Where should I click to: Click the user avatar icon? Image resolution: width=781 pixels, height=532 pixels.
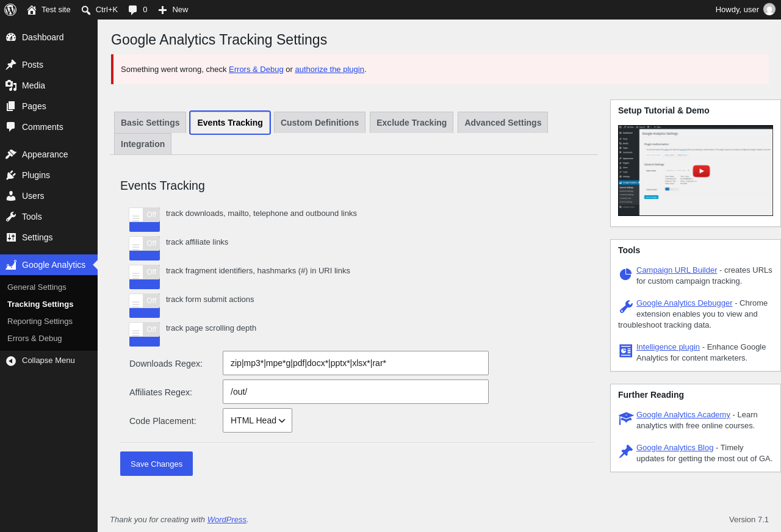tap(769, 9)
